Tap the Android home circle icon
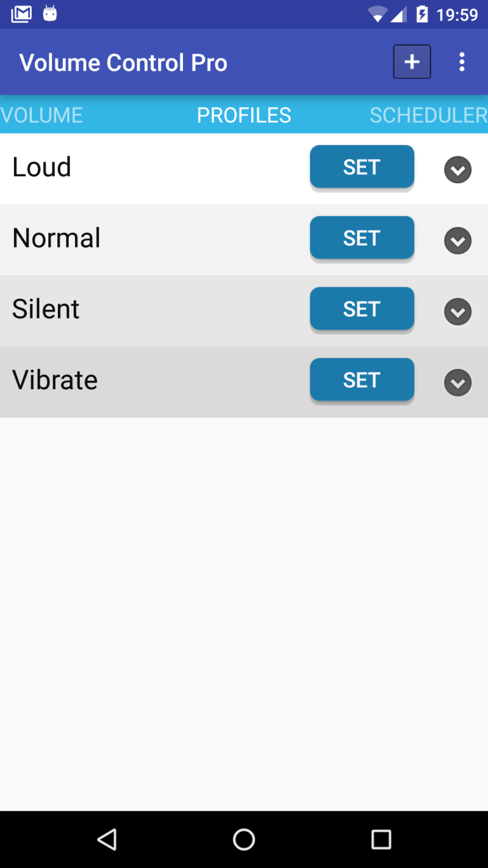 tap(244, 839)
